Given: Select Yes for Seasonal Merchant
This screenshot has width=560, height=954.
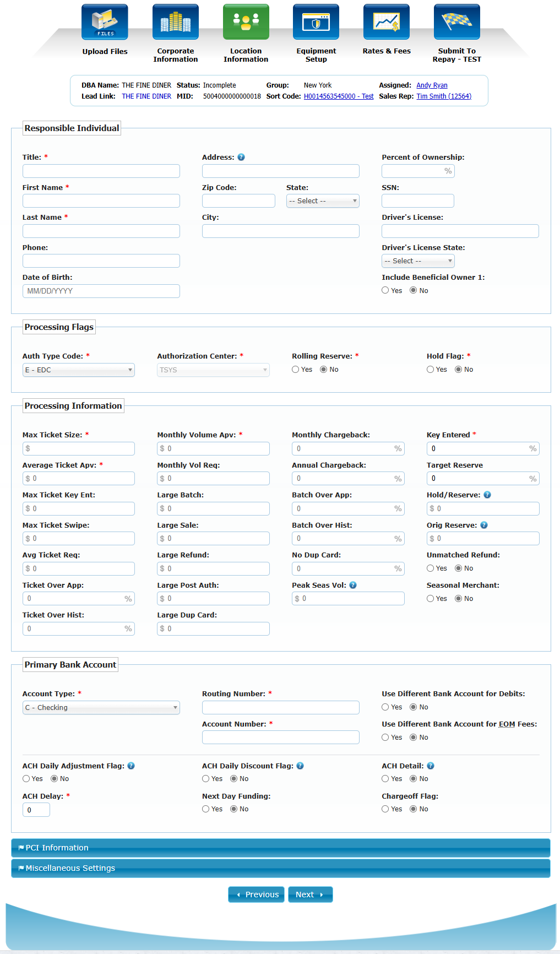Looking at the screenshot, I should pyautogui.click(x=431, y=599).
